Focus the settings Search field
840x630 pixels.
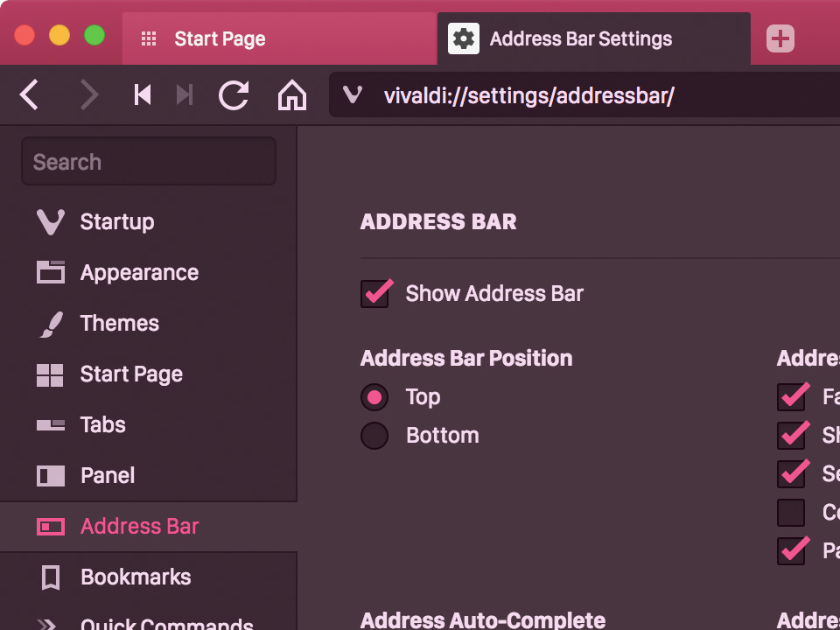[x=149, y=161]
